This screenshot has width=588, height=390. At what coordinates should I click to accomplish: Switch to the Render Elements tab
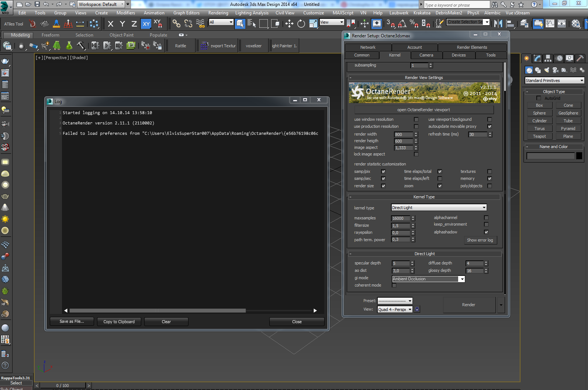click(472, 47)
